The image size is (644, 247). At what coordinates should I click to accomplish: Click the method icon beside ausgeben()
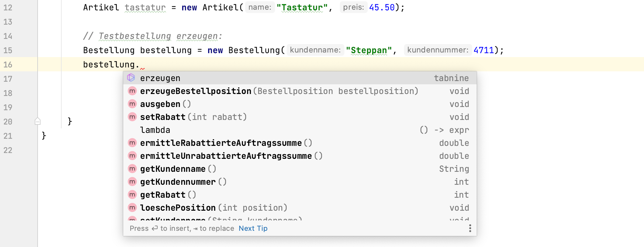coord(132,104)
